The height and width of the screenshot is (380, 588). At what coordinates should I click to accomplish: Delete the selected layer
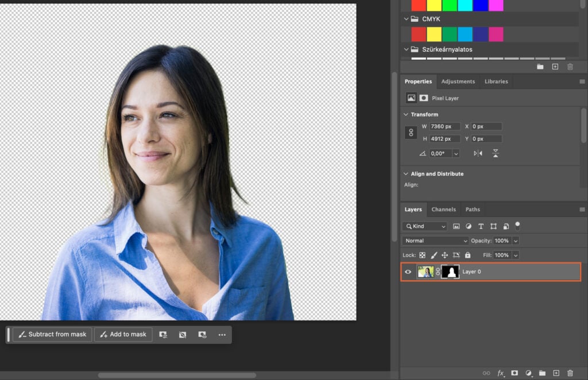[571, 373]
